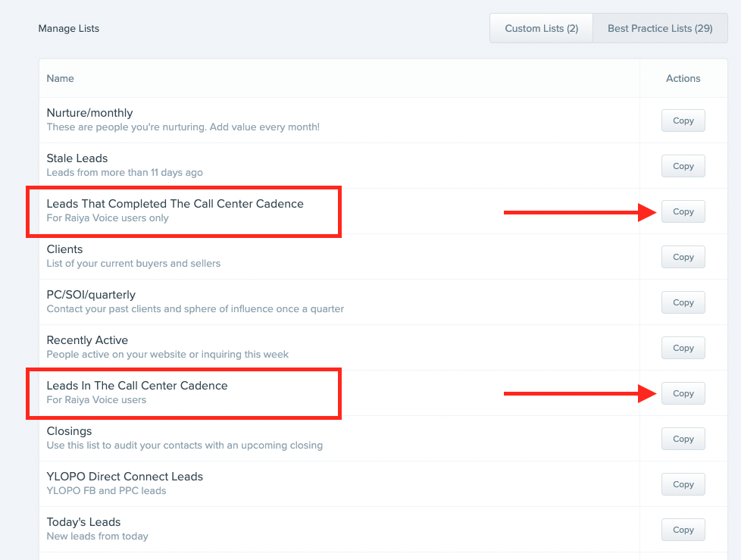Open the Recently Active list row

(x=87, y=340)
